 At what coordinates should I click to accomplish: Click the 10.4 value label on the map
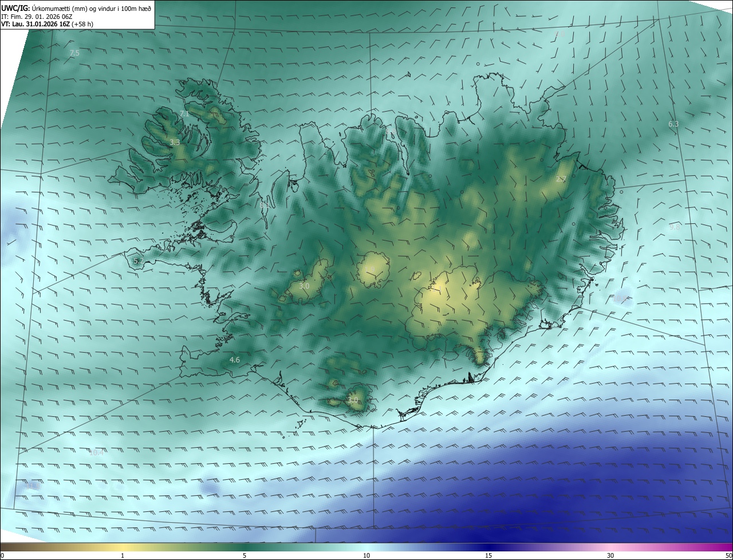point(97,452)
